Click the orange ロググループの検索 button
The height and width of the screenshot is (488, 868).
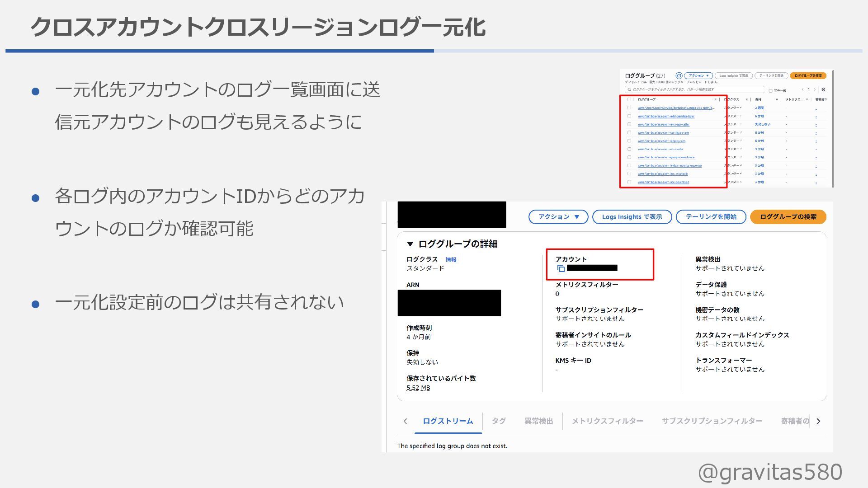[x=788, y=217]
